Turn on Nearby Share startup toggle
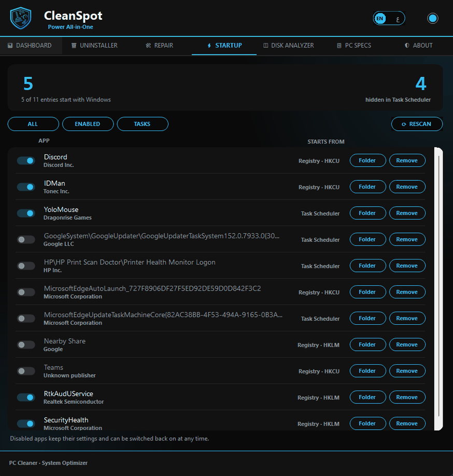 click(26, 345)
